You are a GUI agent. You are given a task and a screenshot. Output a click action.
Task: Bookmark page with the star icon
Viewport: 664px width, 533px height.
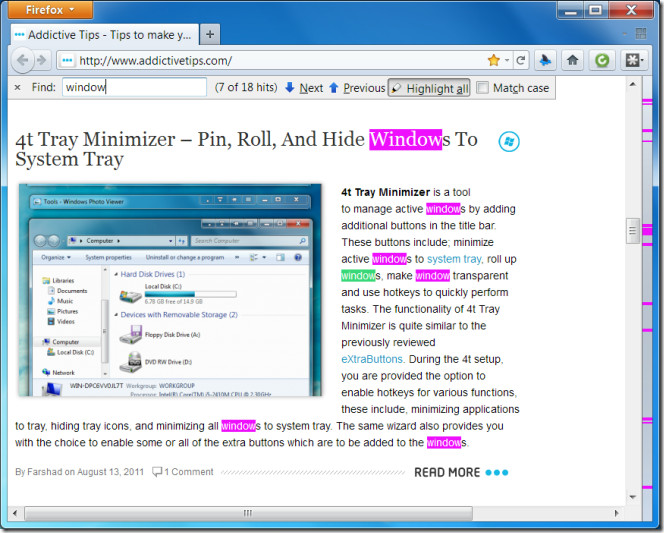click(x=494, y=61)
